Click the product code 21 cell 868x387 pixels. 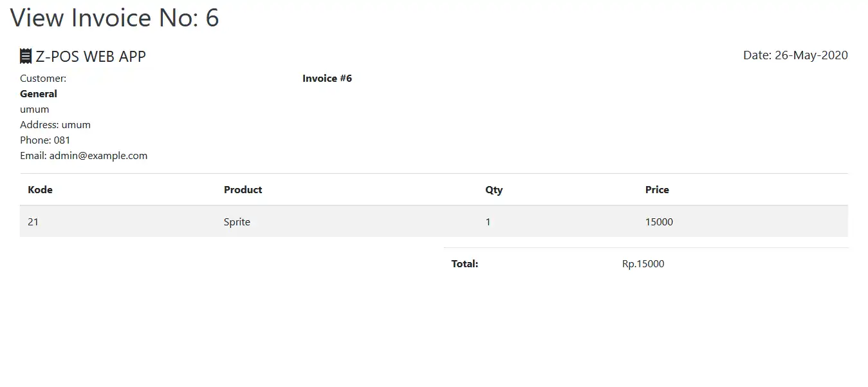coord(33,222)
